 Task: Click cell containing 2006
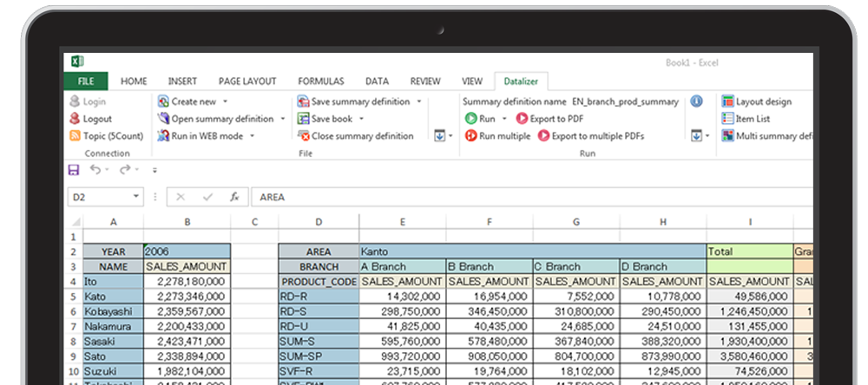(x=187, y=251)
